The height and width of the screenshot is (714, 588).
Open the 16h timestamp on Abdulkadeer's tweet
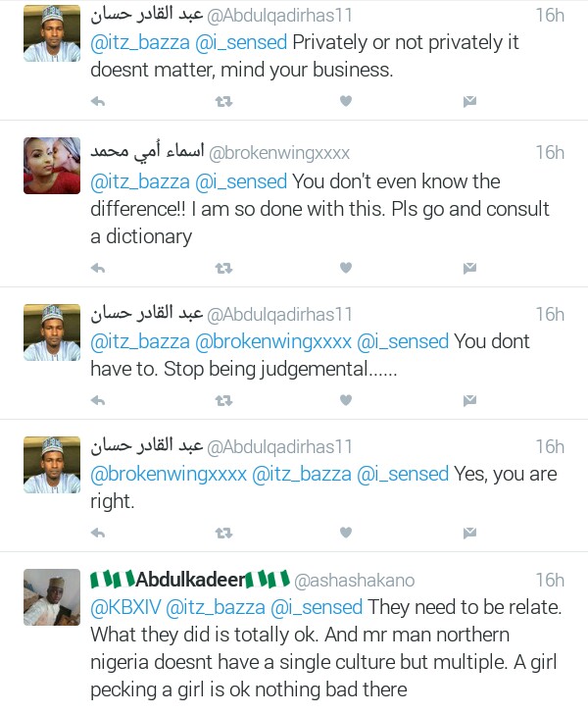tap(550, 581)
